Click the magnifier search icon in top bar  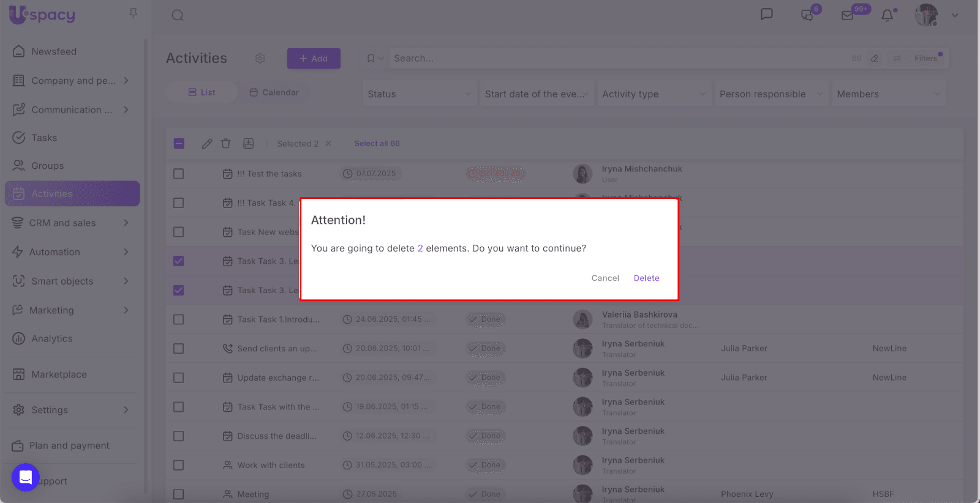click(178, 15)
